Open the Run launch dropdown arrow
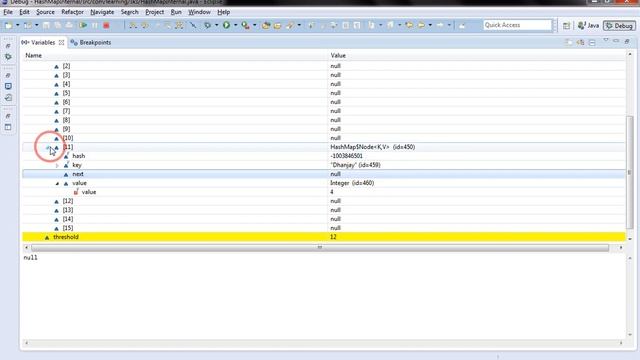Viewport: 640px width, 360px height. 236,25
